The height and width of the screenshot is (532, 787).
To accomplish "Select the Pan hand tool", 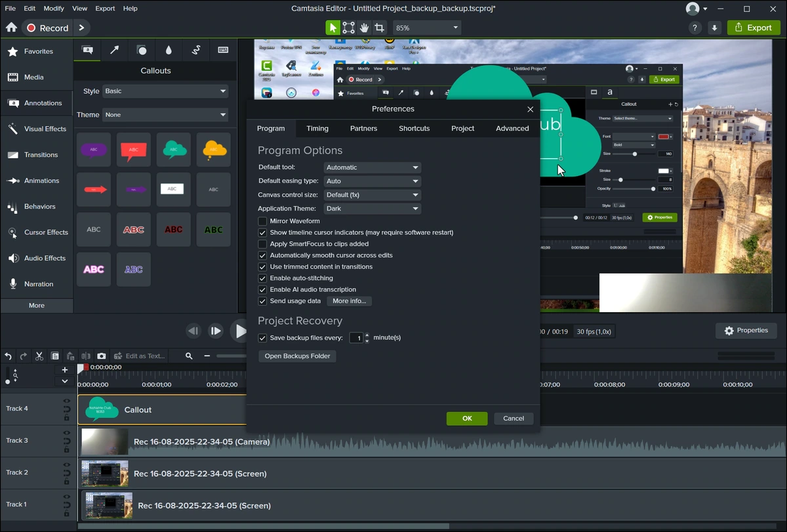I will [x=363, y=28].
